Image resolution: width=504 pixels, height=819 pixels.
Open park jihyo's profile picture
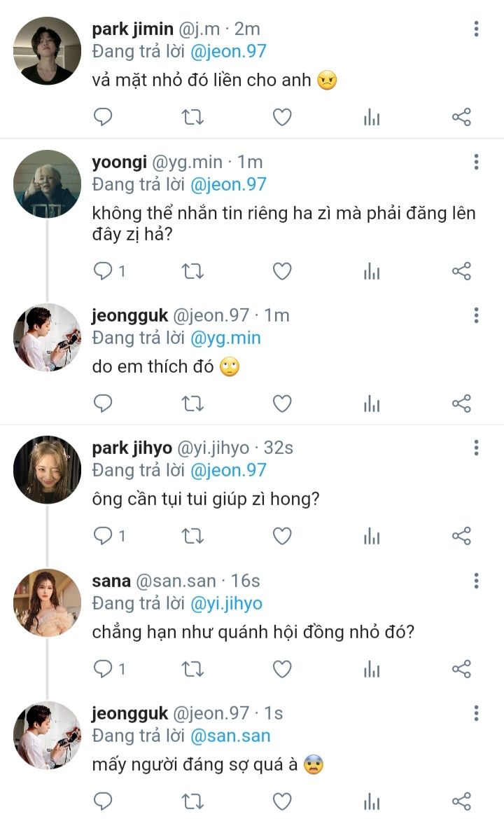[47, 469]
